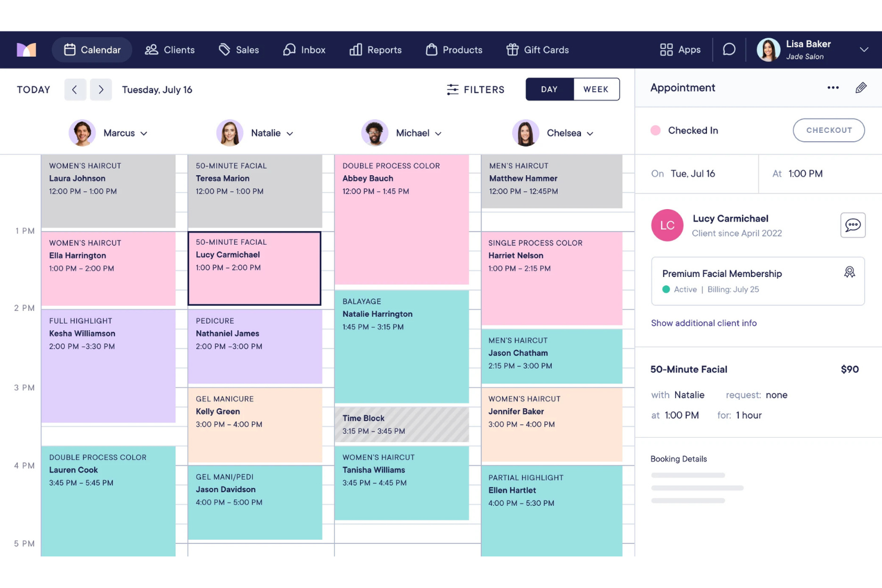Switch calendar to Week view
The width and height of the screenshot is (882, 588).
595,89
